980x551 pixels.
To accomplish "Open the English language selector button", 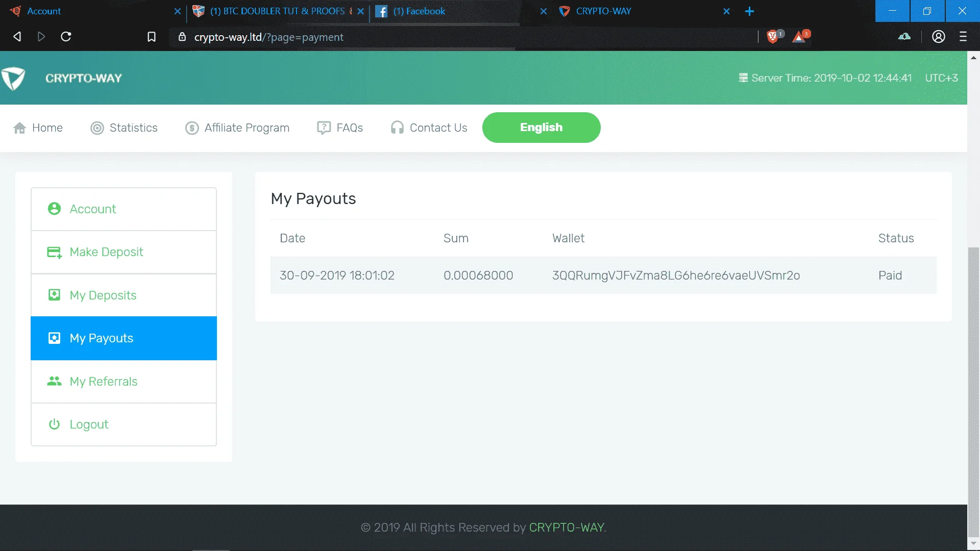I will pyautogui.click(x=541, y=128).
